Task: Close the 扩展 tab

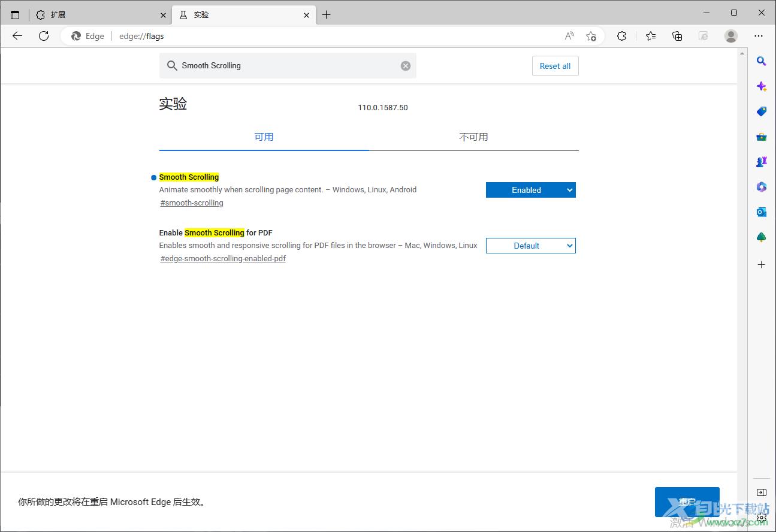Action: (164, 15)
